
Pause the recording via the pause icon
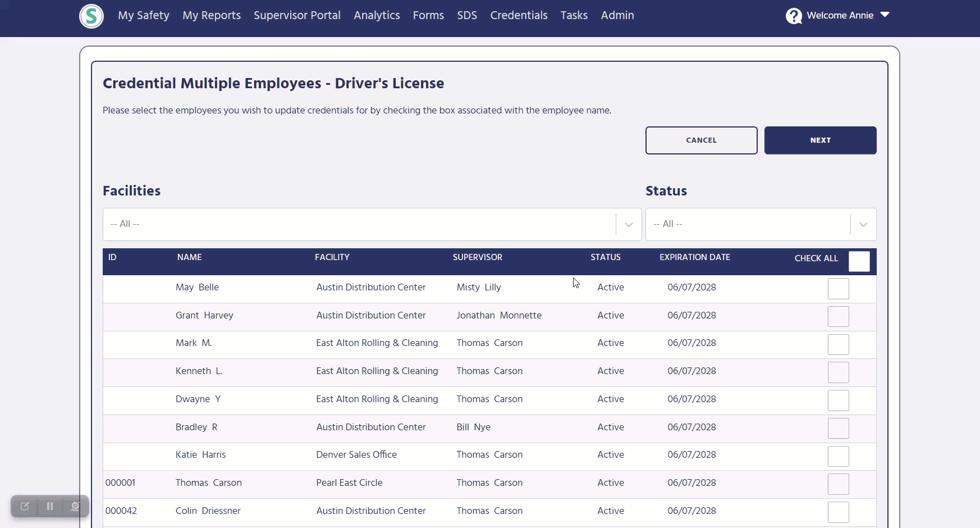pos(50,506)
